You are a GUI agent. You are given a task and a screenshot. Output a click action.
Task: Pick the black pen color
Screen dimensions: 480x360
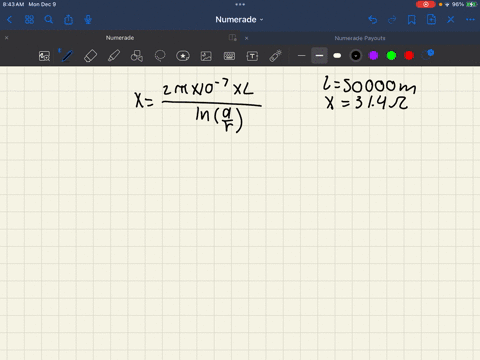coord(356,56)
